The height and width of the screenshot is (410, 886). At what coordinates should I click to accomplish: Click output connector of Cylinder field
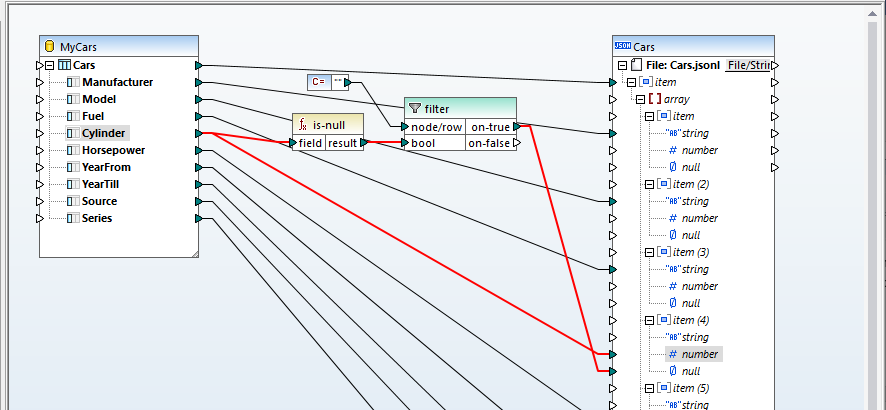click(x=200, y=133)
